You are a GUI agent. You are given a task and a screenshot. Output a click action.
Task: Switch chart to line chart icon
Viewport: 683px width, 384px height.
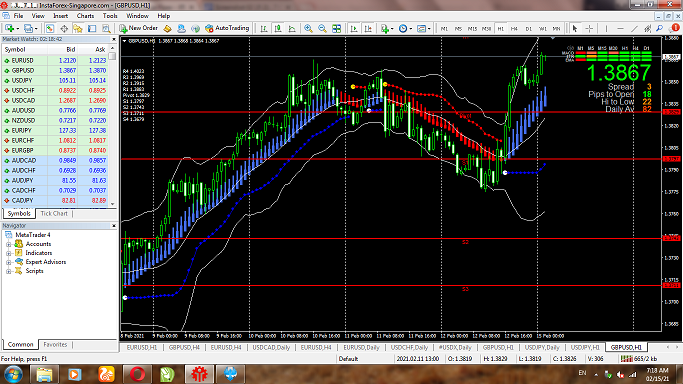[292, 29]
